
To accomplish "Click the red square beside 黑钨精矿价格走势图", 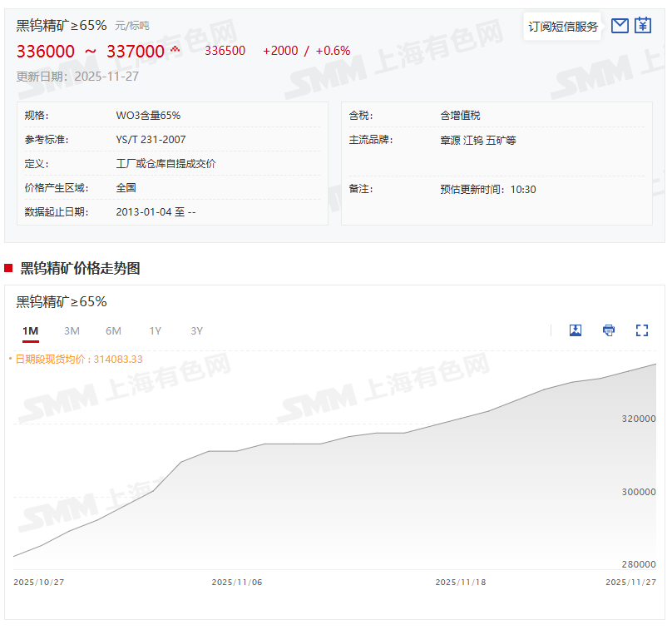I will [8, 268].
